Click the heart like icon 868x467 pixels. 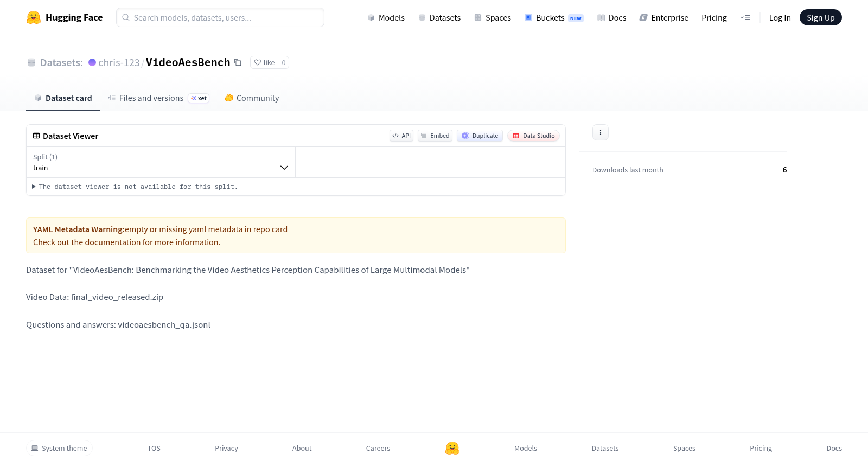[x=258, y=62]
